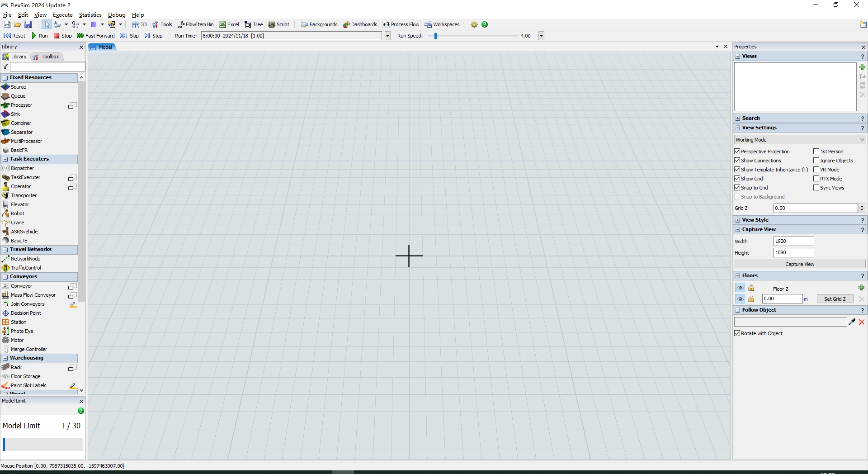
Task: Adjust the Run Speed slider handle
Action: [436, 36]
